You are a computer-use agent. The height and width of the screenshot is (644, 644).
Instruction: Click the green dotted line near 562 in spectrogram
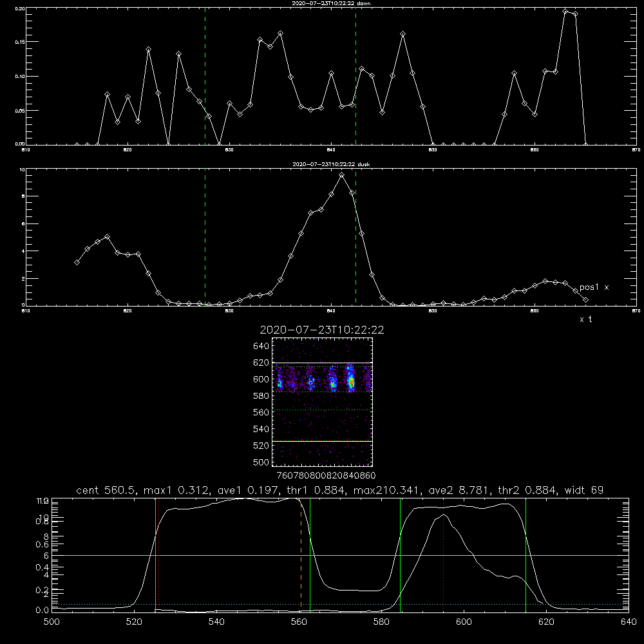322,410
